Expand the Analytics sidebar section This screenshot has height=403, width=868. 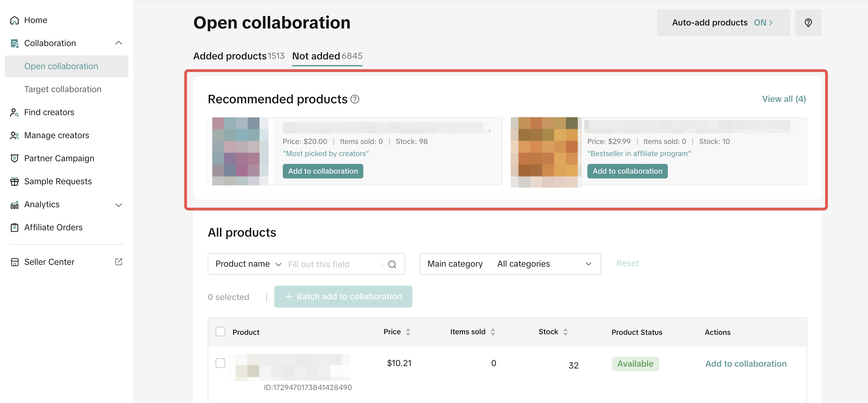pyautogui.click(x=118, y=205)
